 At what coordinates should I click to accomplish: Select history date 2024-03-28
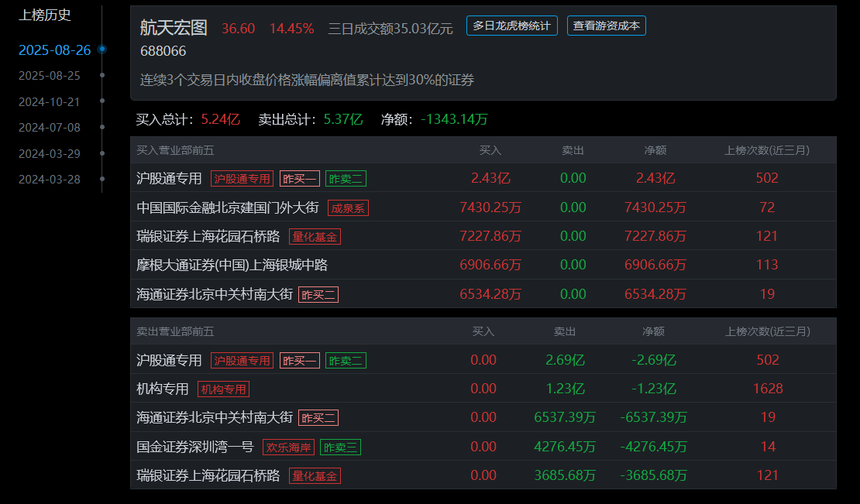[x=50, y=180]
